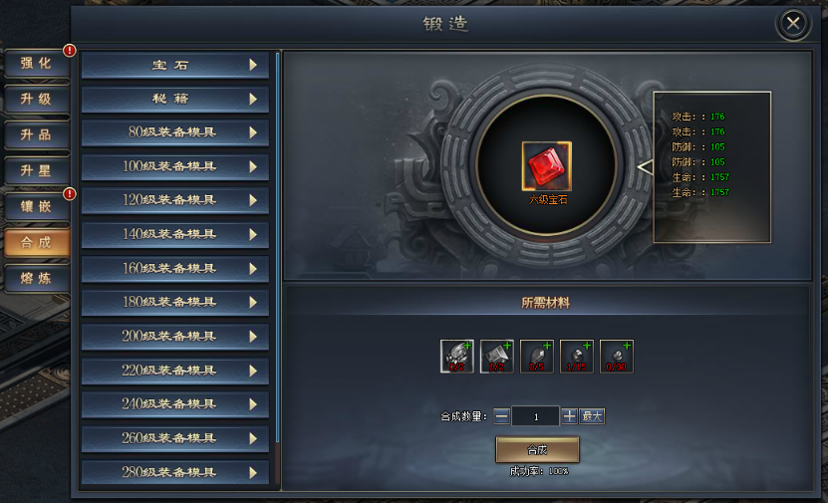Decrease synthesis quantity with minus button
This screenshot has width=828, height=504.
click(x=501, y=416)
